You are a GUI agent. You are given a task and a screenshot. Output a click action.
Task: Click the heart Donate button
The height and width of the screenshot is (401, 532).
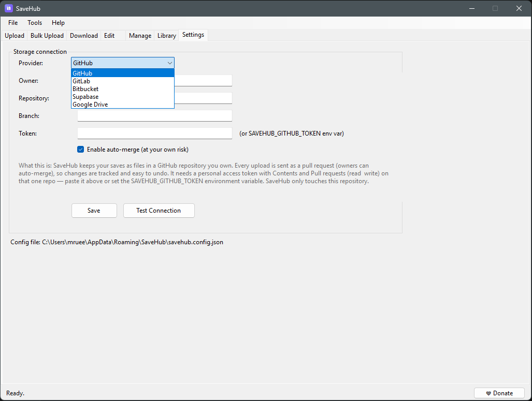click(x=499, y=393)
